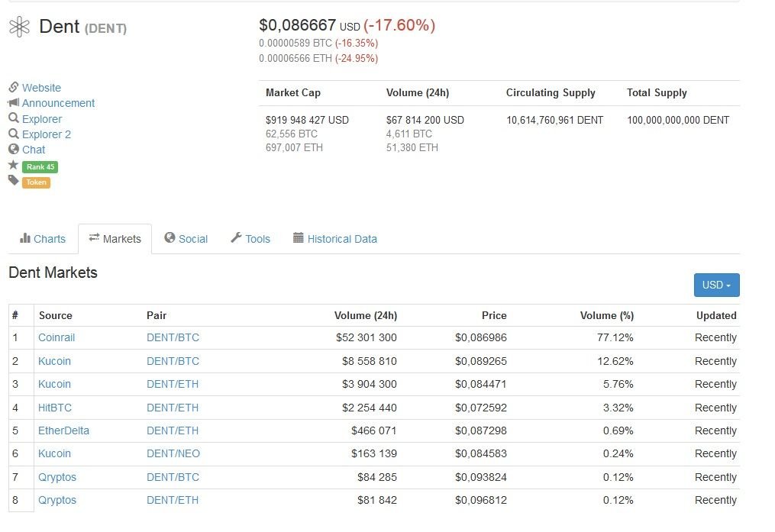The width and height of the screenshot is (775, 532).
Task: Click the globe icon on Social tab
Action: pyautogui.click(x=170, y=238)
